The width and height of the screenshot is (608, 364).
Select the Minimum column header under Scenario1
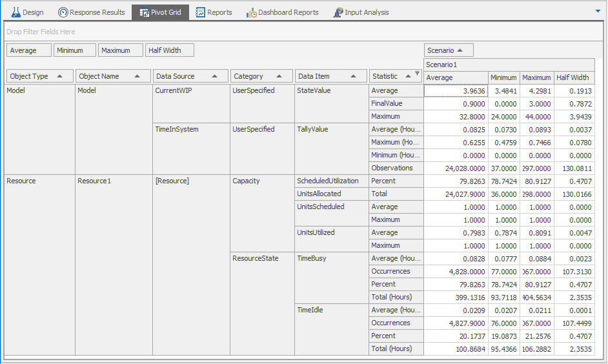point(503,77)
